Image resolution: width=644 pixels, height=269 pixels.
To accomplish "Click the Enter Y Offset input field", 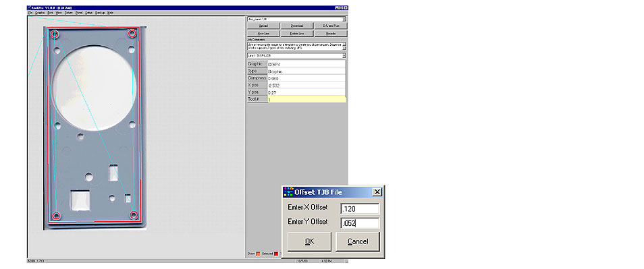I will coord(360,223).
